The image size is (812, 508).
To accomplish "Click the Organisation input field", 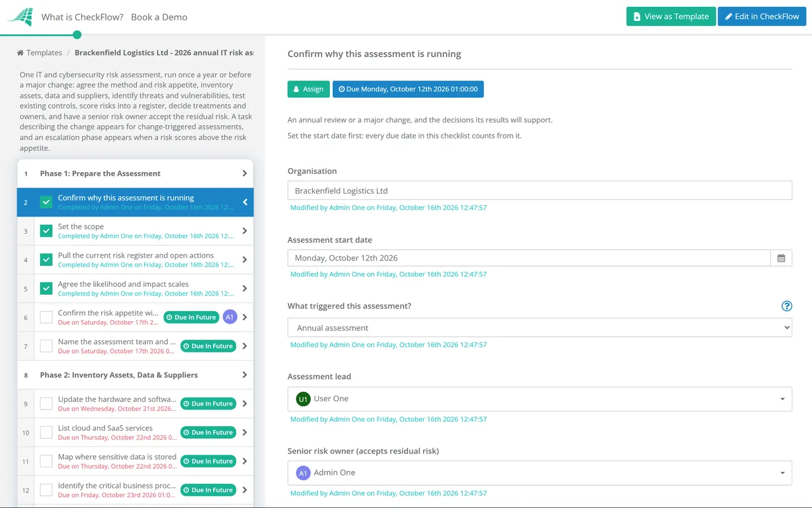I will click(540, 190).
